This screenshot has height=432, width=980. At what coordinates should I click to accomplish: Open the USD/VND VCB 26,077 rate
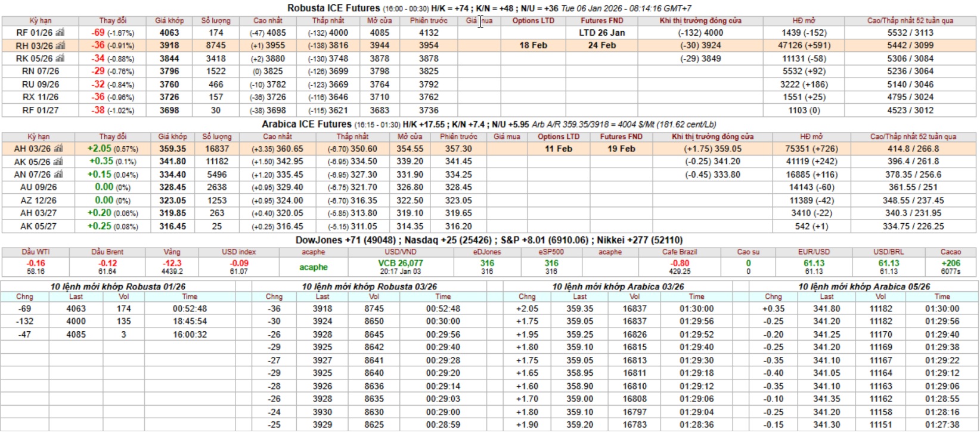pyautogui.click(x=400, y=263)
